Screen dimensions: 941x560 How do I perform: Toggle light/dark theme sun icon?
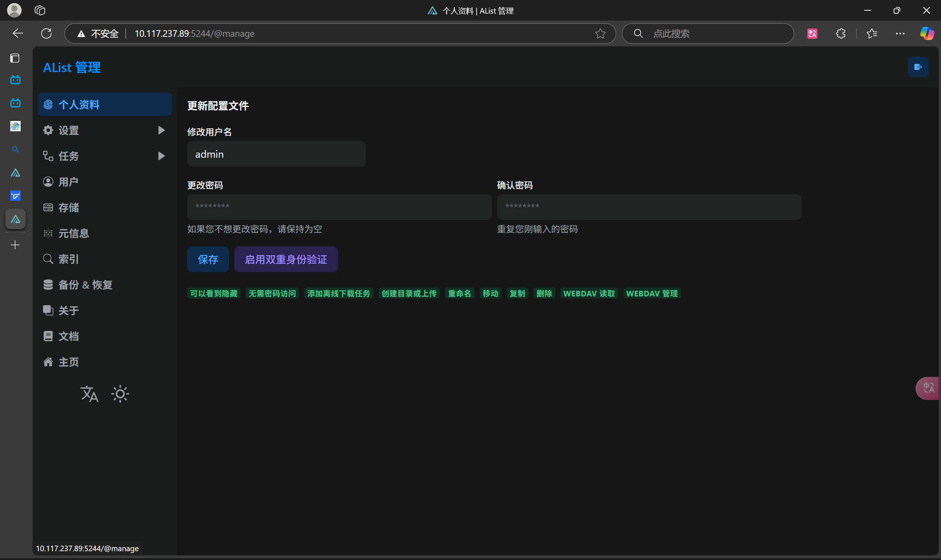pos(120,394)
